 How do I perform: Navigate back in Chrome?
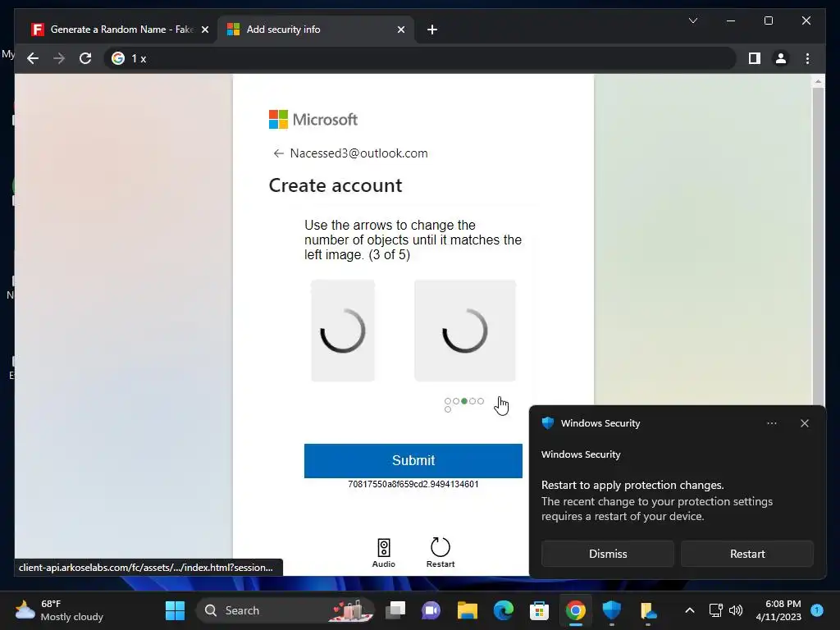[x=33, y=58]
